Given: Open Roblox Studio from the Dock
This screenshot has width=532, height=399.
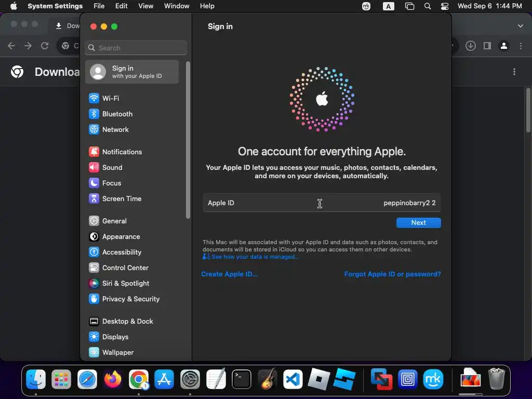Looking at the screenshot, I should [344, 379].
